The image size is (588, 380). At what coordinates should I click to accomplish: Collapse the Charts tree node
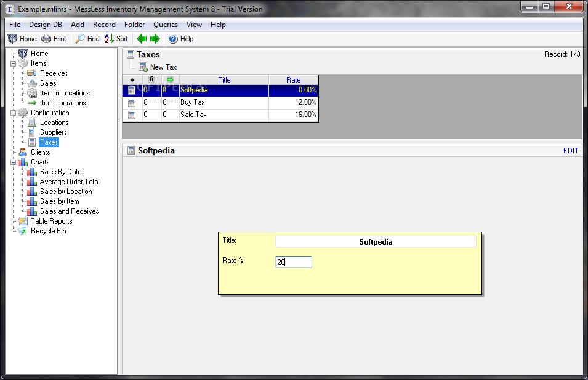[13, 162]
